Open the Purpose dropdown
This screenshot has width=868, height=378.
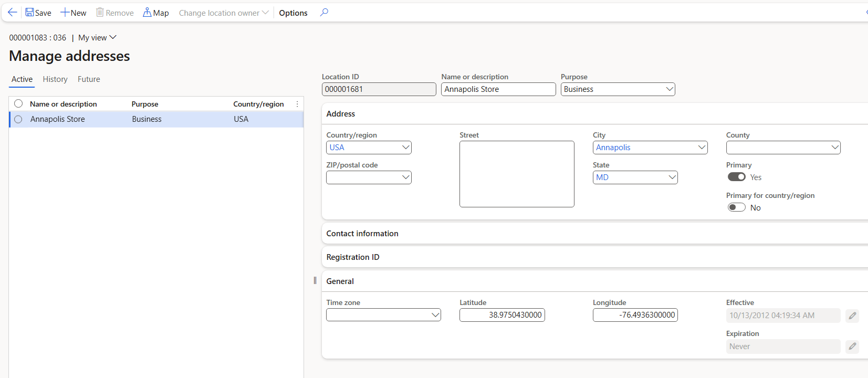pos(670,89)
